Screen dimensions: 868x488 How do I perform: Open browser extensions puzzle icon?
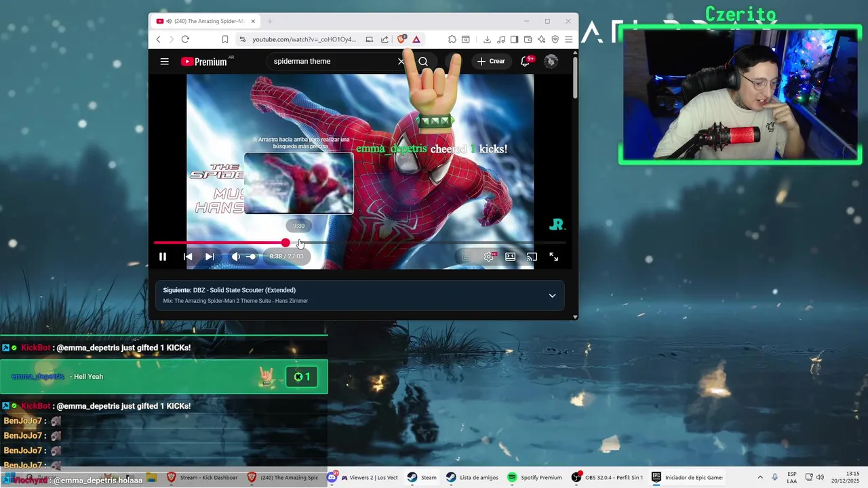coord(452,39)
